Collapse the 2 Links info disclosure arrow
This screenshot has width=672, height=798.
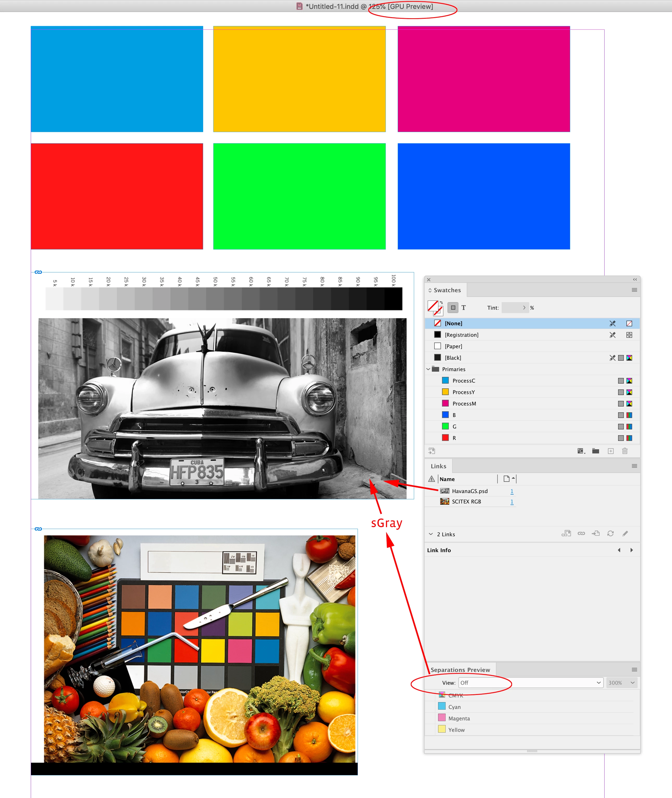(x=431, y=534)
